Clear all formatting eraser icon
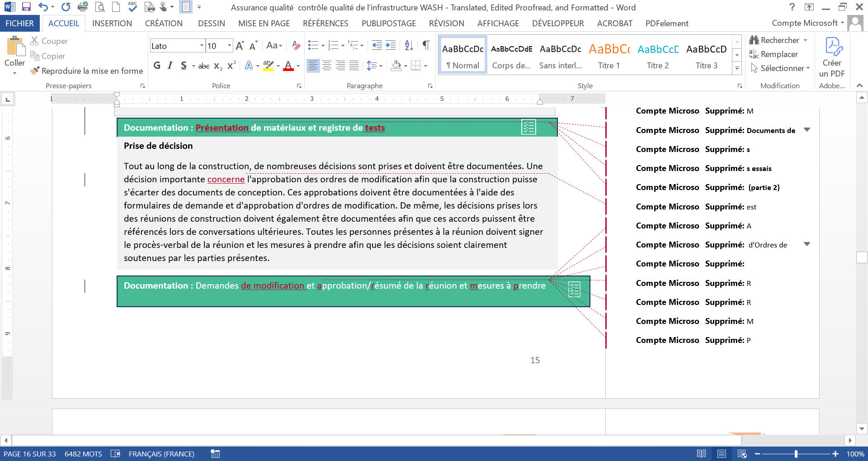Screen dimensions: 868x461 coord(296,45)
